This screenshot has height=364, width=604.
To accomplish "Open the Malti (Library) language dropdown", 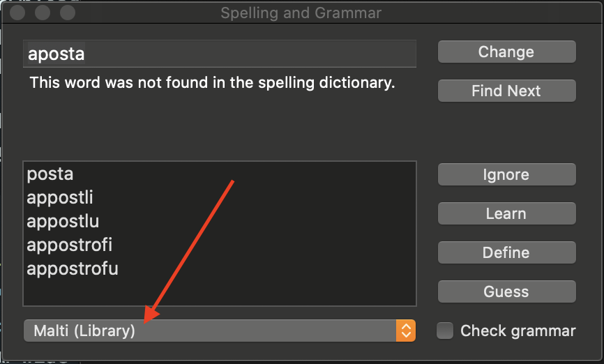I will [209, 331].
